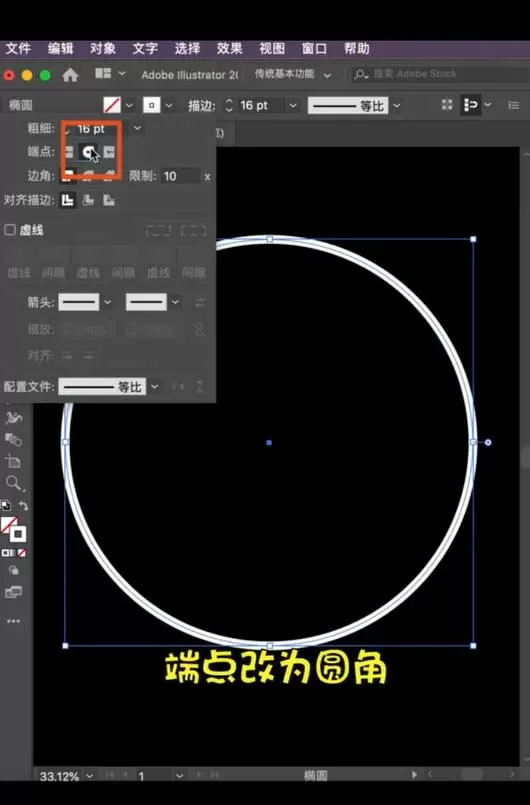Image resolution: width=530 pixels, height=805 pixels.
Task: Expand the fill color dropdown in control bar
Action: (129, 106)
